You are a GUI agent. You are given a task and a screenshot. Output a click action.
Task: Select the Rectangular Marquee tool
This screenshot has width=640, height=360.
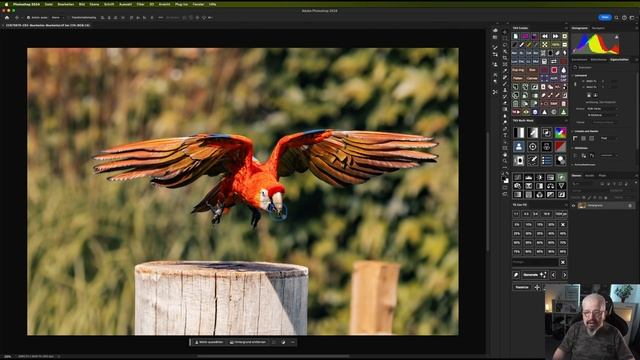tap(505, 38)
